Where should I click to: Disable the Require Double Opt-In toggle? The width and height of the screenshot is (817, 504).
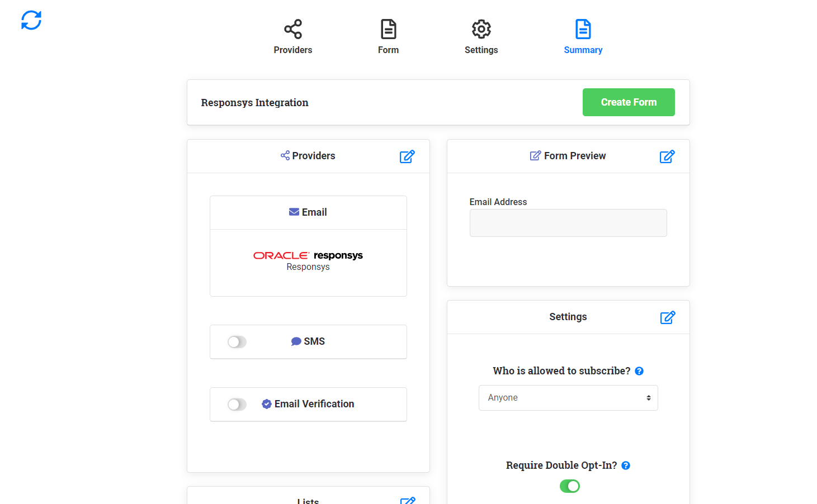[x=569, y=486]
